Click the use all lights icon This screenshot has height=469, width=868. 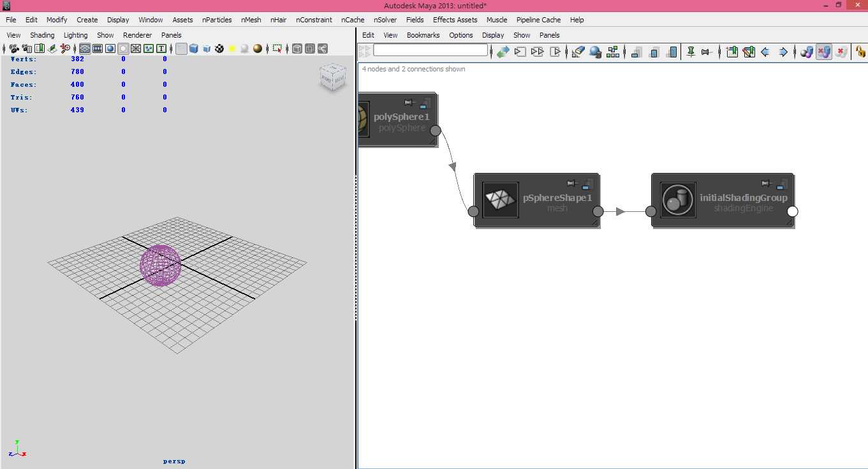(x=232, y=48)
